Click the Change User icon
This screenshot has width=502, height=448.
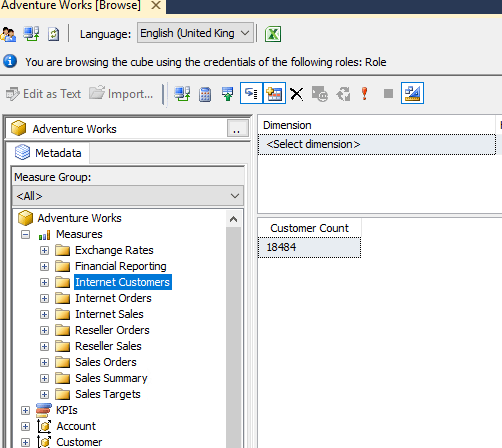pos(8,34)
